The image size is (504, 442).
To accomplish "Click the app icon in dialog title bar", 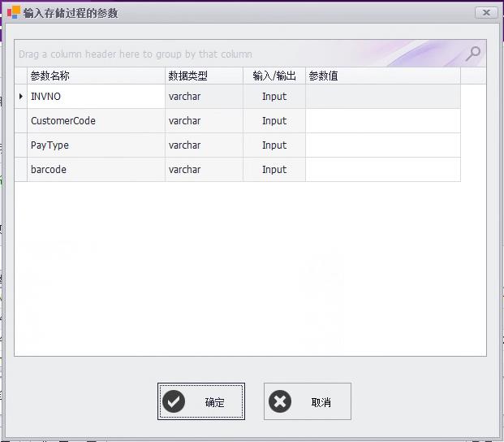I will point(14,12).
